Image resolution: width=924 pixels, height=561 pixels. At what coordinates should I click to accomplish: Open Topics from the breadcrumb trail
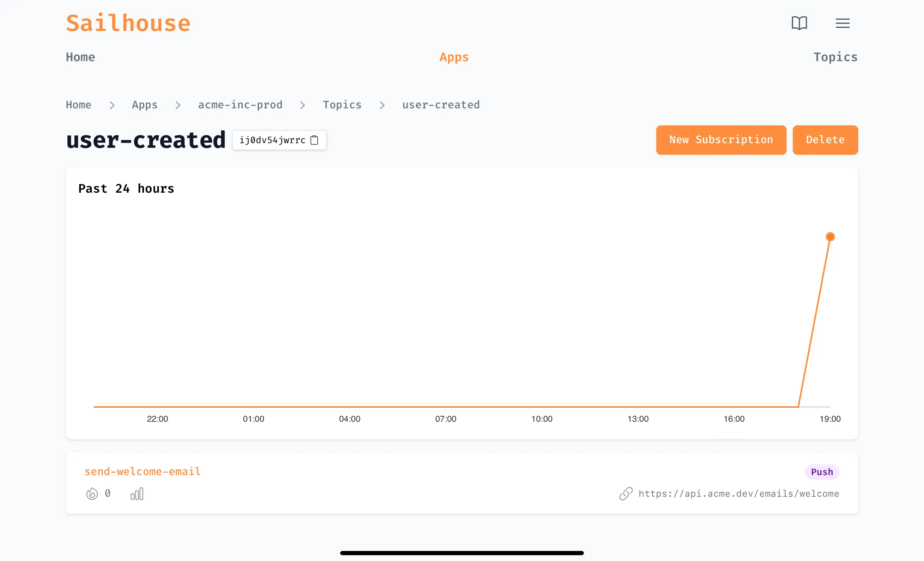coord(342,105)
